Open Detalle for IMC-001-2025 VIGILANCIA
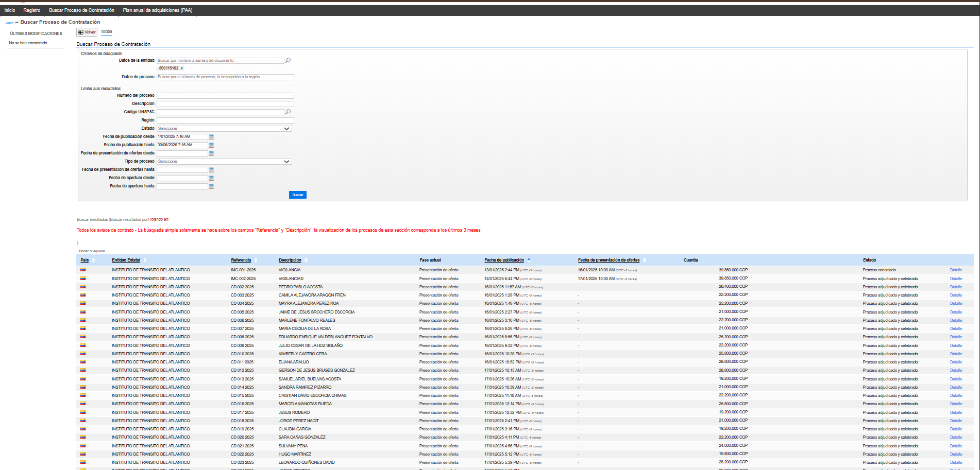 [x=956, y=270]
